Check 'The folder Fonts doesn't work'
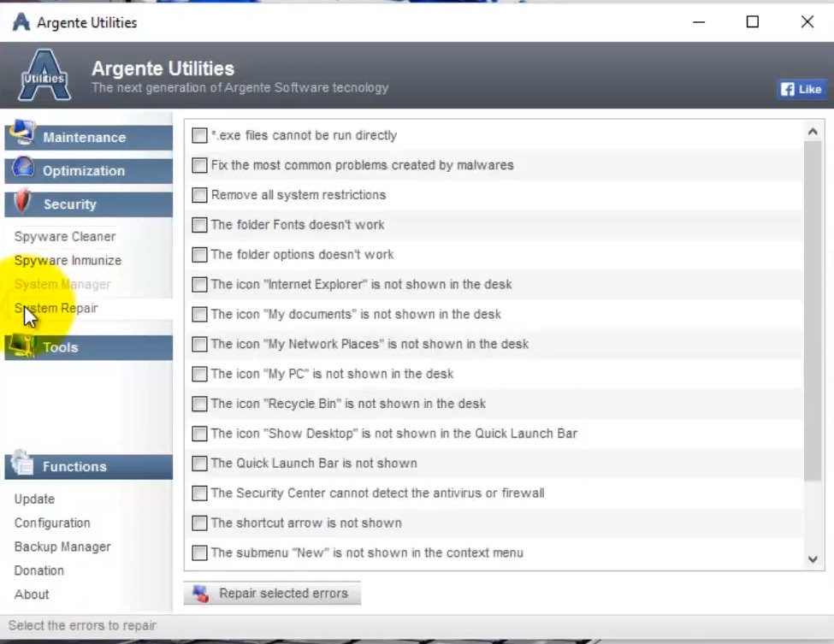The height and width of the screenshot is (644, 834). (x=199, y=225)
